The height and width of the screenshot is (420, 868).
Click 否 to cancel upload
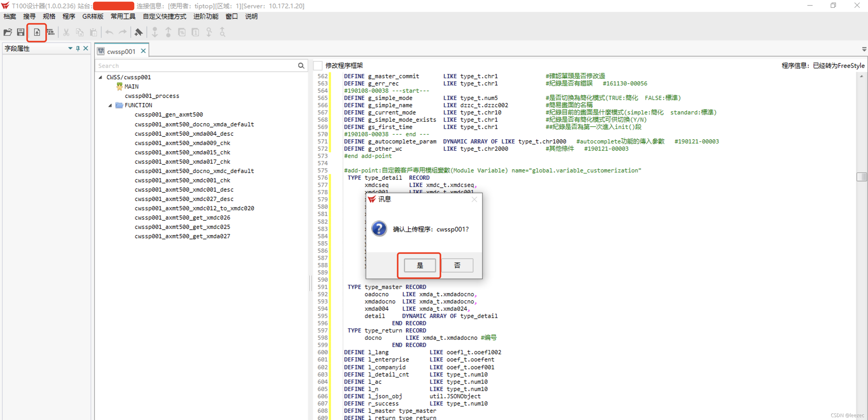[457, 265]
